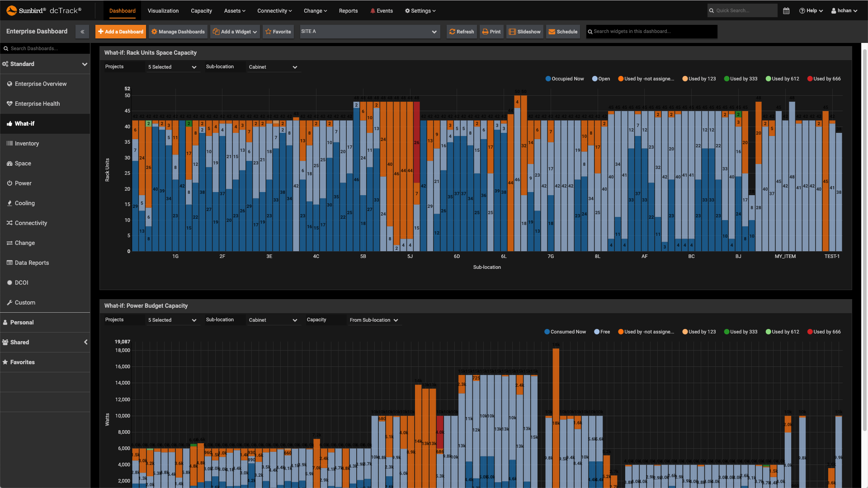Expand the Shared dashboards section
868x488 pixels.
click(x=45, y=342)
